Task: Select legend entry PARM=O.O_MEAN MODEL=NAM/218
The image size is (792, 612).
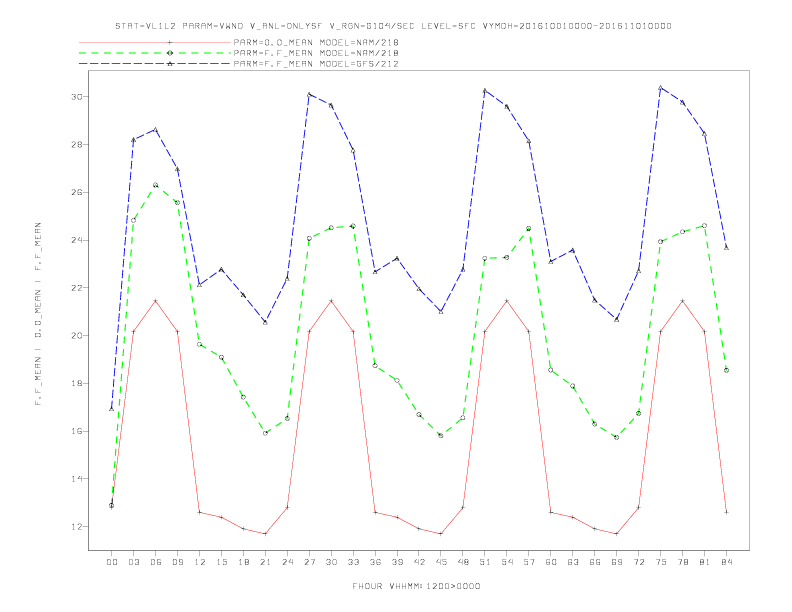Action: [x=316, y=42]
